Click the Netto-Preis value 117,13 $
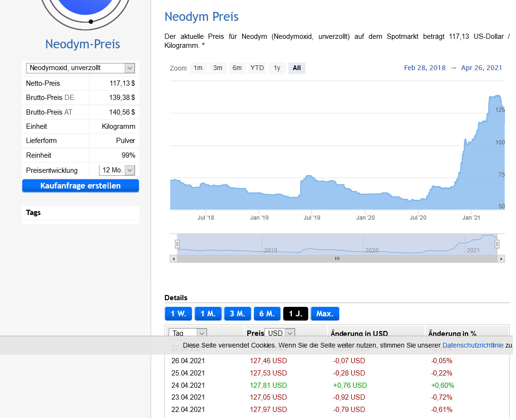Image resolution: width=516 pixels, height=420 pixels. click(x=122, y=83)
